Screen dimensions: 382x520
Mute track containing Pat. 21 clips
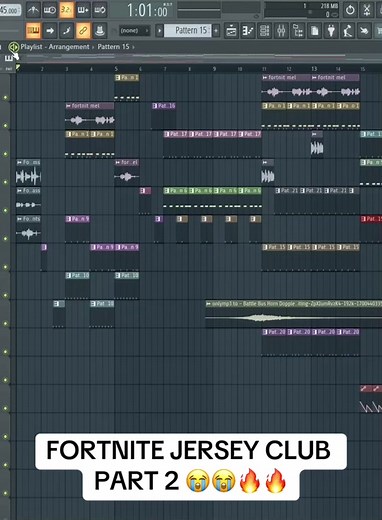(x=5, y=210)
